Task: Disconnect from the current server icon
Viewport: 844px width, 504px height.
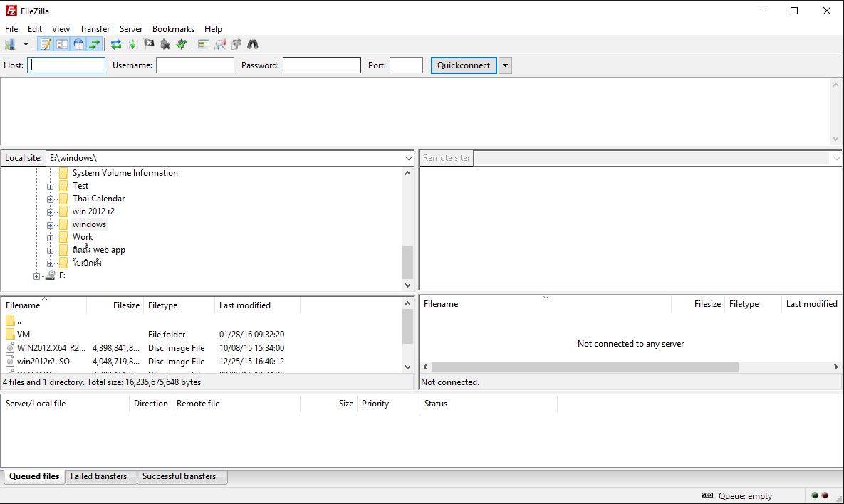Action: (165, 44)
